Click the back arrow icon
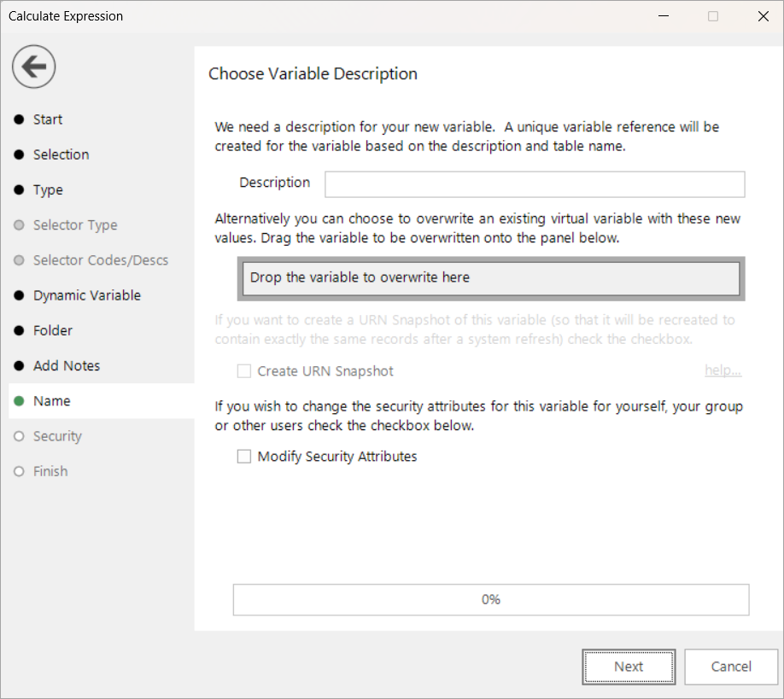The image size is (784, 699). (33, 67)
